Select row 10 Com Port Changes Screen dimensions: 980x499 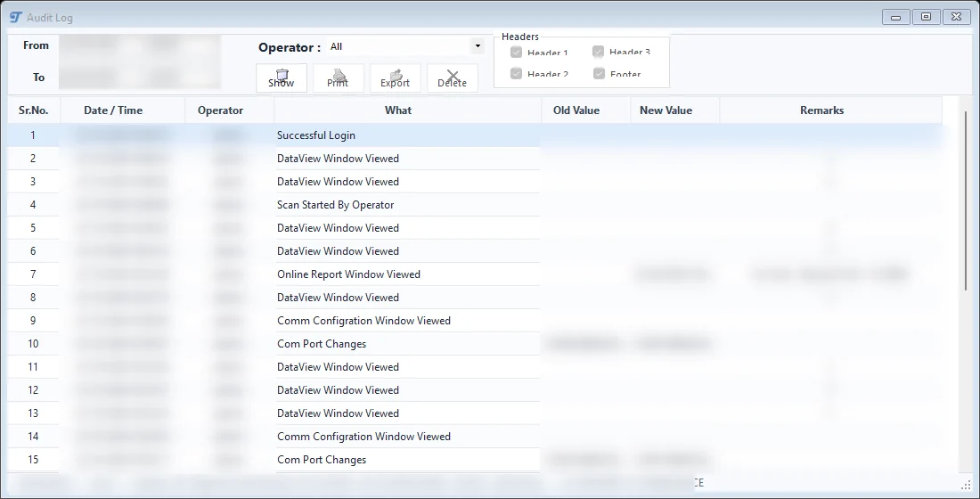pyautogui.click(x=475, y=343)
